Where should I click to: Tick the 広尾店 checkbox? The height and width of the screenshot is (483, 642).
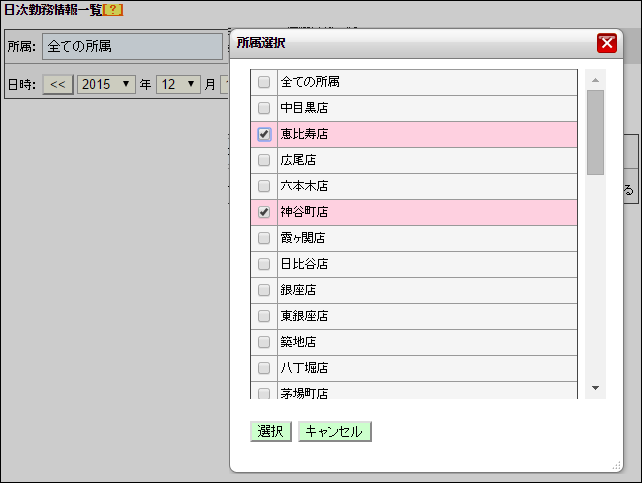pyautogui.click(x=264, y=160)
